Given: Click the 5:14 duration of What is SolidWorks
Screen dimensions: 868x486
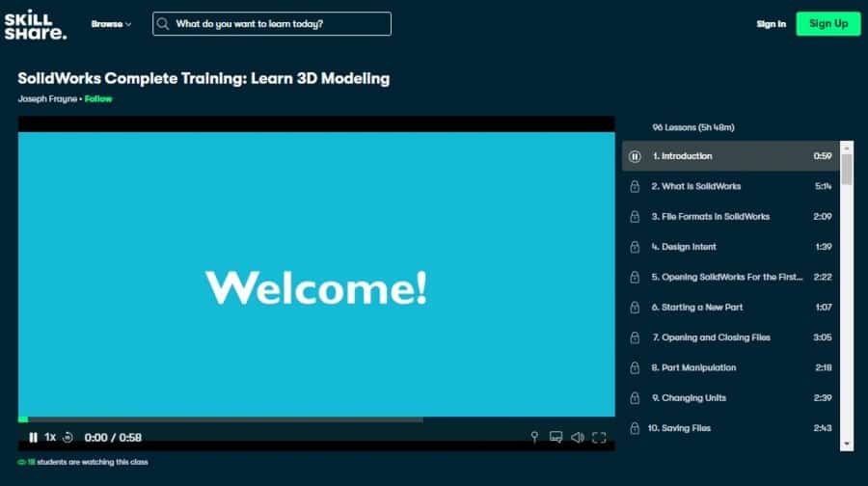Looking at the screenshot, I should [x=824, y=186].
